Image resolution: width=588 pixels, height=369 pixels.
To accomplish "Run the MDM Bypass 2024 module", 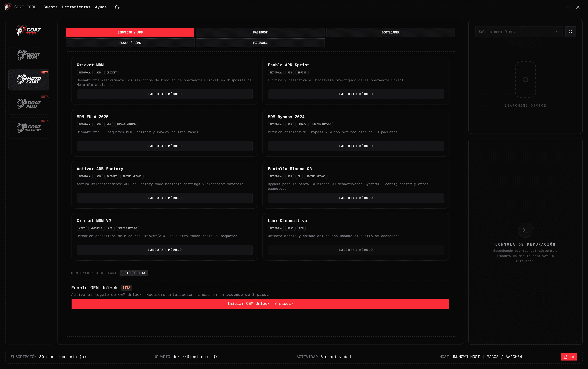I will pos(356,146).
